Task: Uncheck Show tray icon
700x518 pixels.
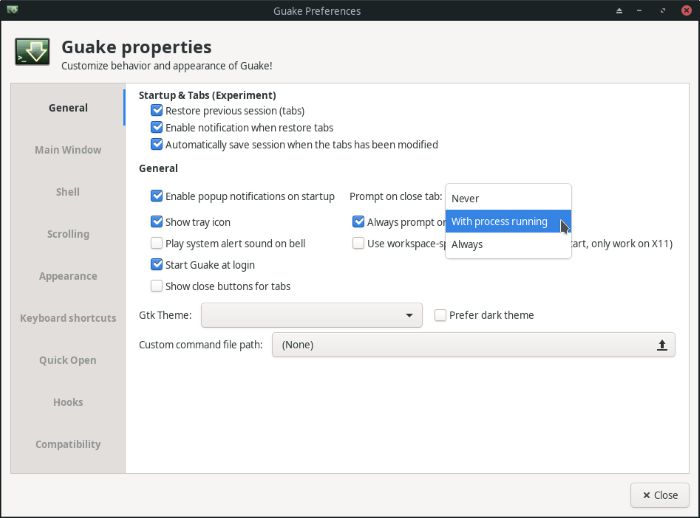Action: (156, 222)
